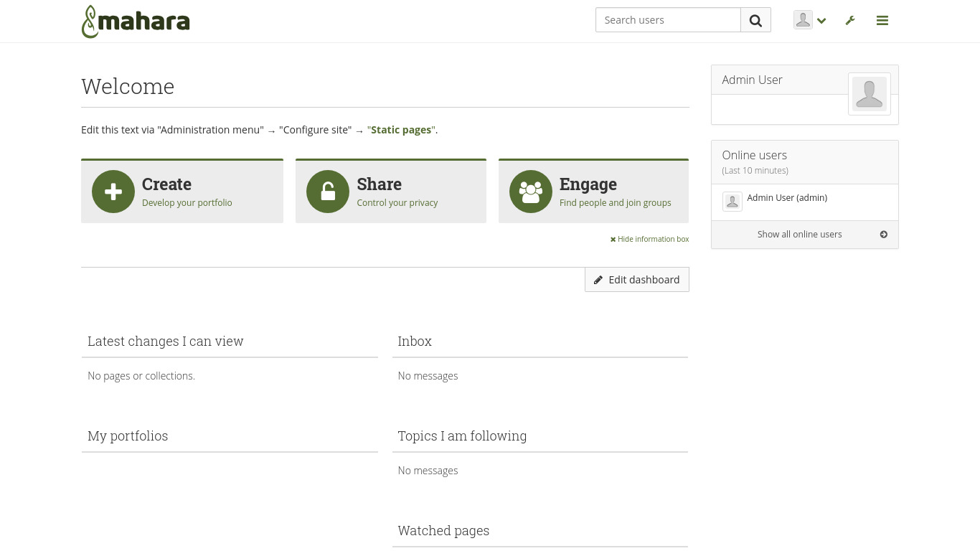The height and width of the screenshot is (551, 980).
Task: Open Latest changes I can view heading
Action: 166,342
